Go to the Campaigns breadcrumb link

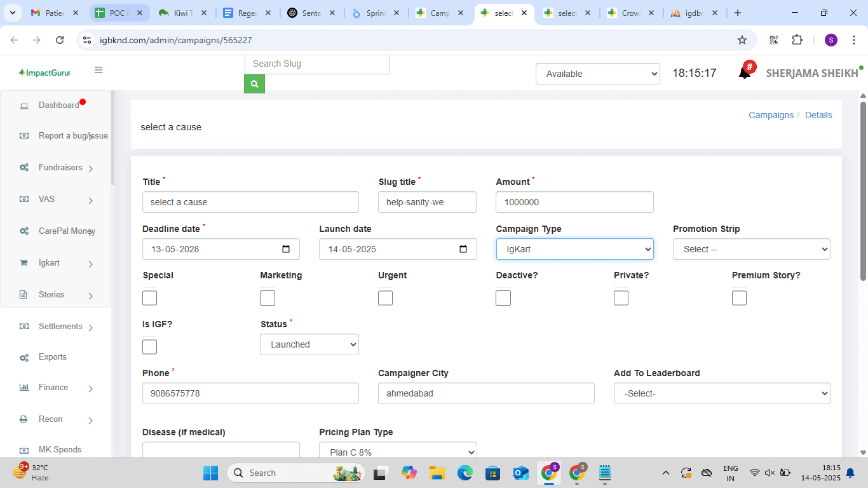coord(771,115)
